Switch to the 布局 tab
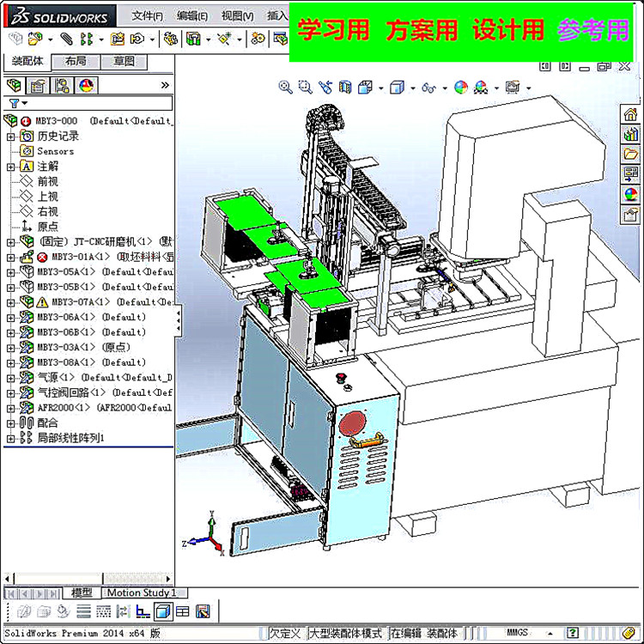Image resolution: width=644 pixels, height=644 pixels. click(x=76, y=62)
